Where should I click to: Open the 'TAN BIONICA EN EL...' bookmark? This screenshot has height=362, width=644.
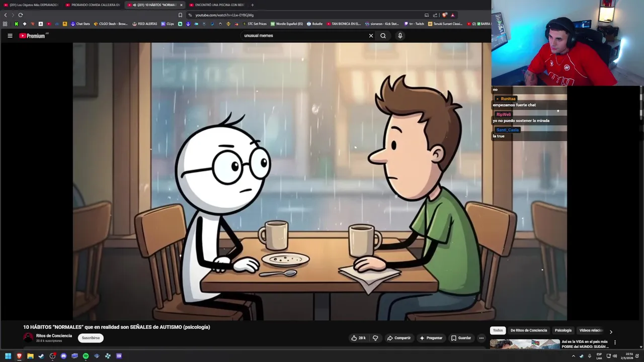[x=344, y=24]
